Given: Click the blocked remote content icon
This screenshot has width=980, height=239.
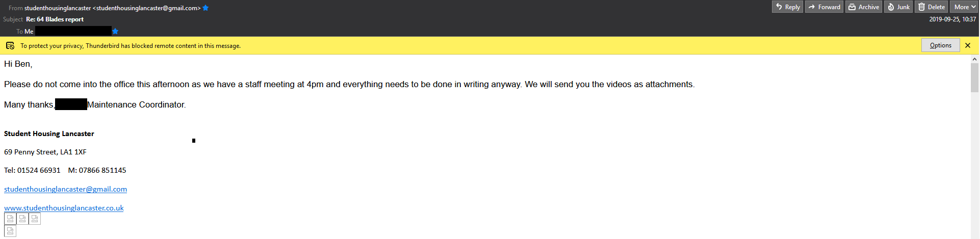Looking at the screenshot, I should click(10, 46).
